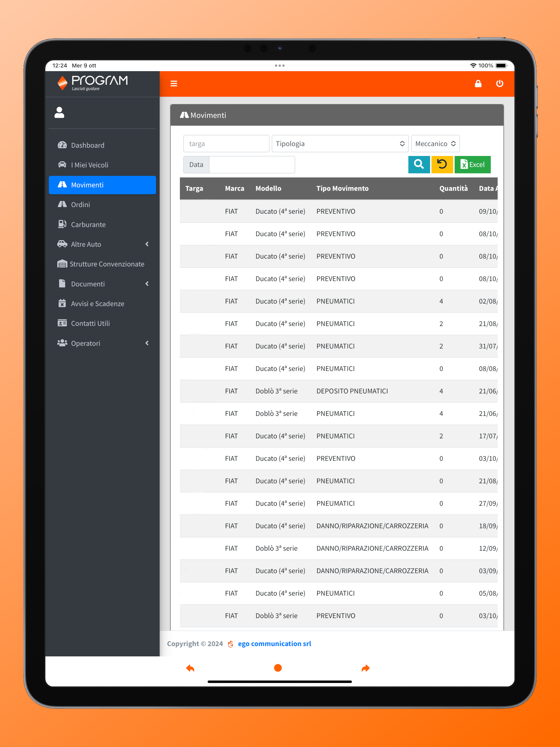Export table with Excel button

[x=472, y=164]
